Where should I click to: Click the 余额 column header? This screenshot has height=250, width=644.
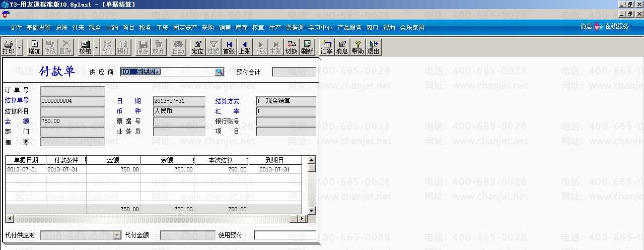click(167, 160)
